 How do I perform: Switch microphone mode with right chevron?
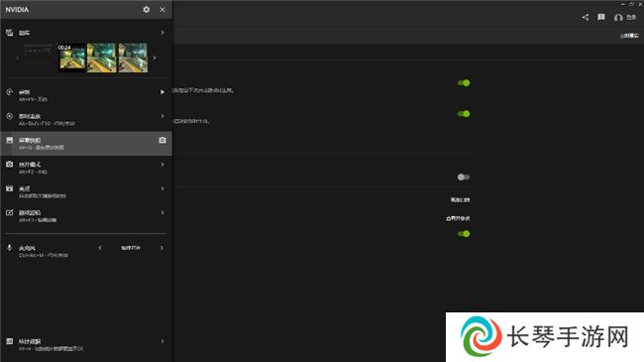point(161,248)
